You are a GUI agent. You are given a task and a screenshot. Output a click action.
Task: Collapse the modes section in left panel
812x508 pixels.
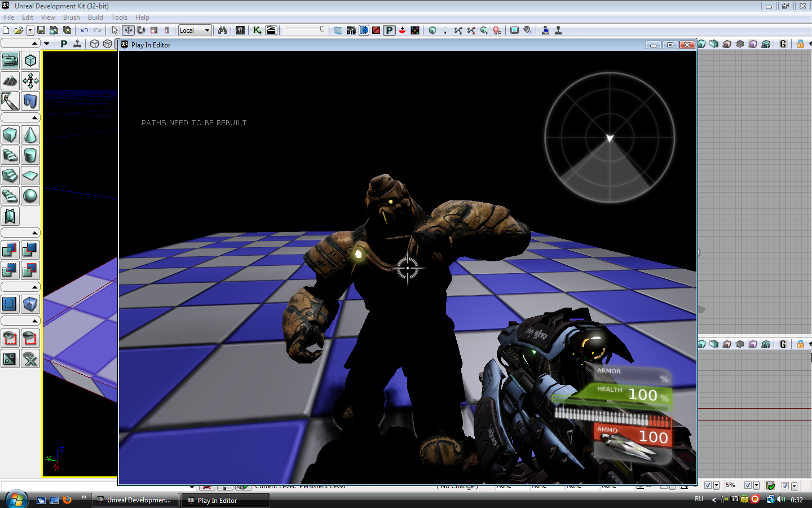20,43
